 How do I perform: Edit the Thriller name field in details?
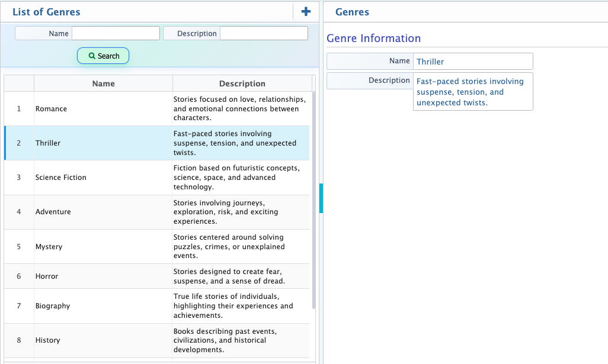(472, 62)
